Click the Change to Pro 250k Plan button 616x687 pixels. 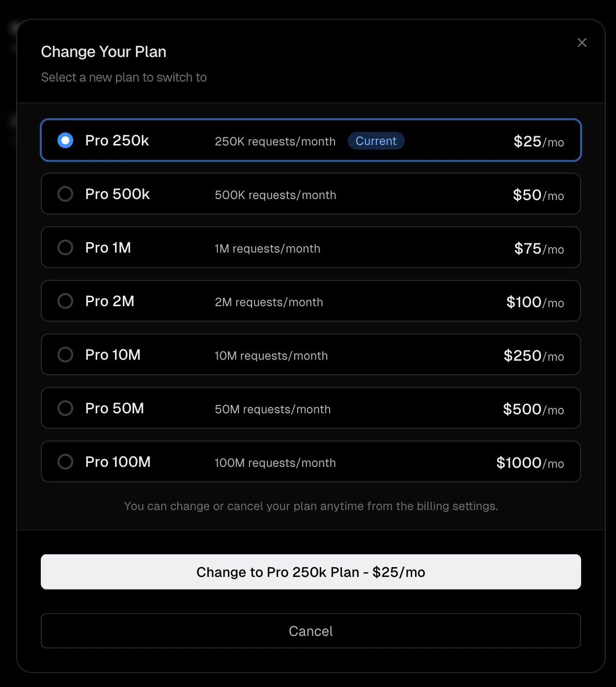click(310, 572)
